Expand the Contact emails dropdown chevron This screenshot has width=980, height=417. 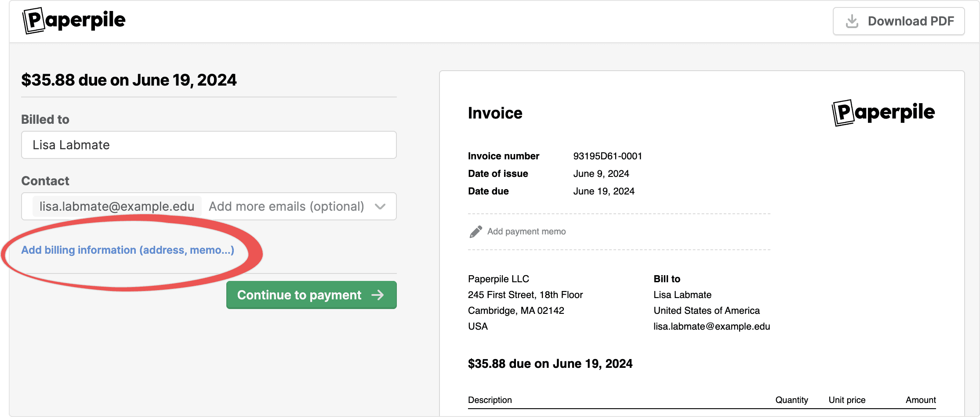pos(380,206)
